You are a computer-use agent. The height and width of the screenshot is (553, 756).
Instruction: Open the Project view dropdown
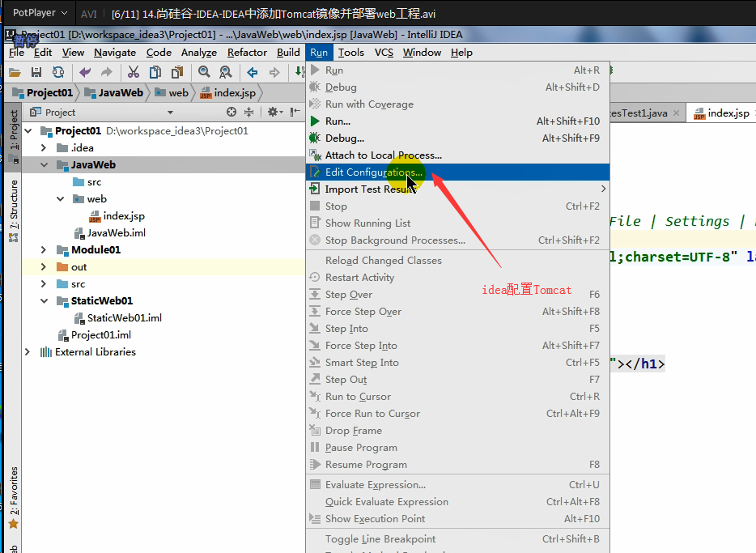pos(170,113)
